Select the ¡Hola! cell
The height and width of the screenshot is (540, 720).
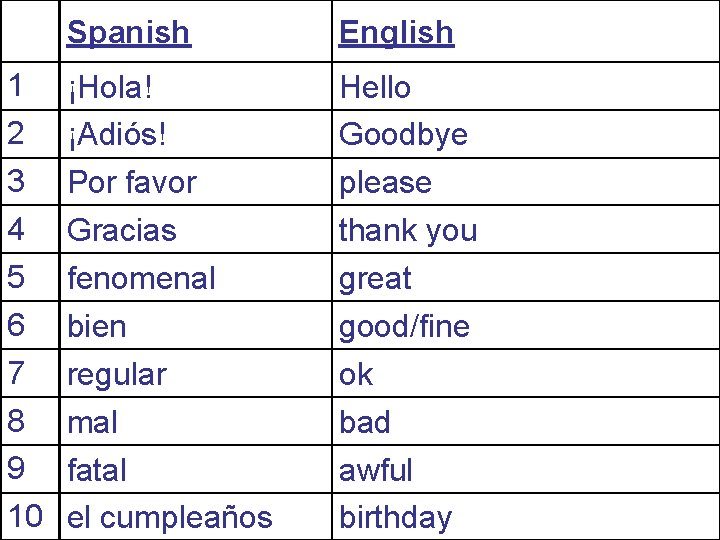click(x=111, y=88)
